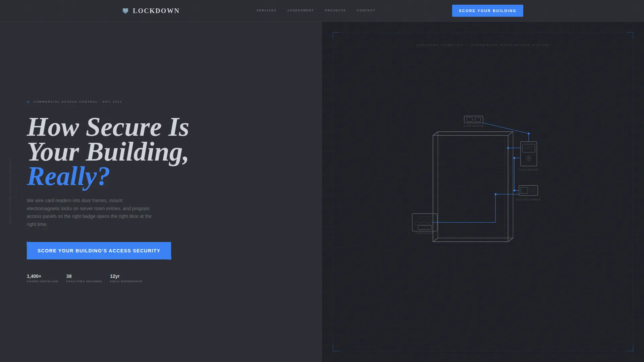This screenshot has width=644, height=362.
Task: Open the Assessment nav item
Action: point(301,10)
